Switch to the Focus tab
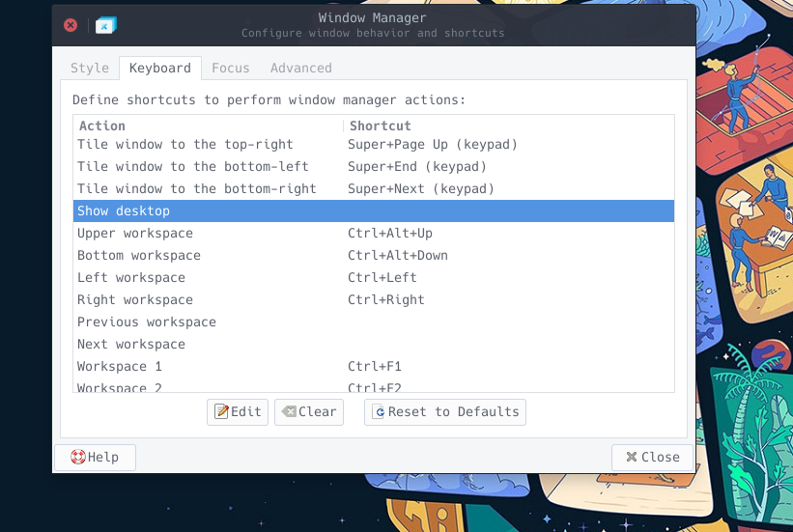Viewport: 793px width, 532px height. pyautogui.click(x=231, y=68)
